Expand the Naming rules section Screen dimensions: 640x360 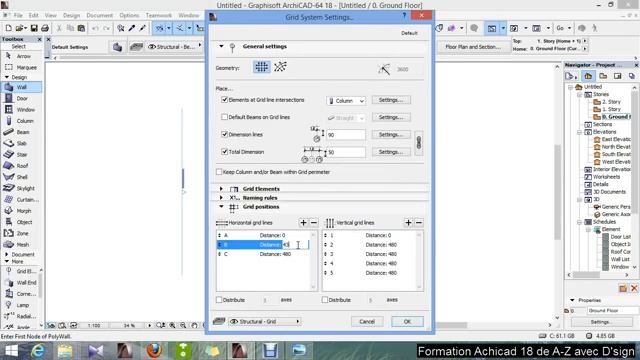[221, 198]
